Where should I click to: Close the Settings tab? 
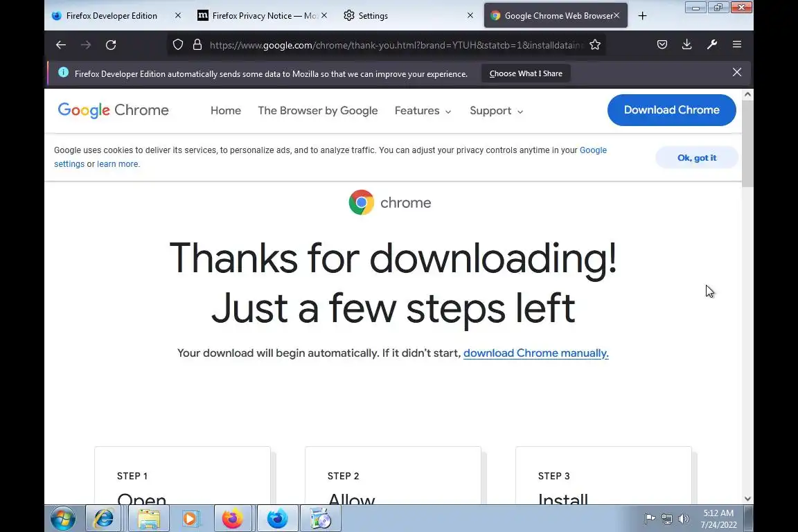point(470,16)
